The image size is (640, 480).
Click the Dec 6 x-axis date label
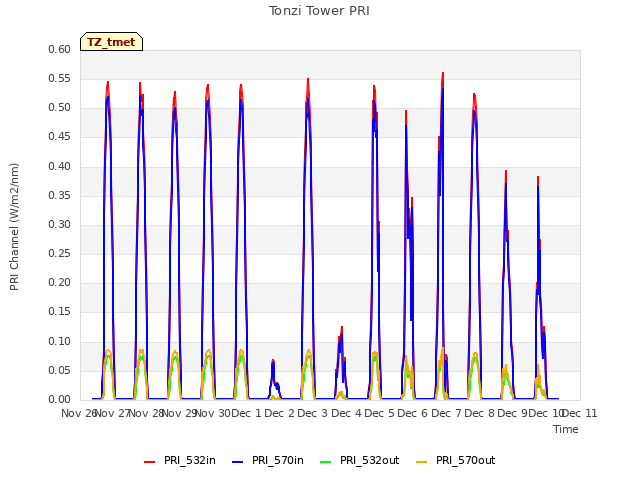413,413
